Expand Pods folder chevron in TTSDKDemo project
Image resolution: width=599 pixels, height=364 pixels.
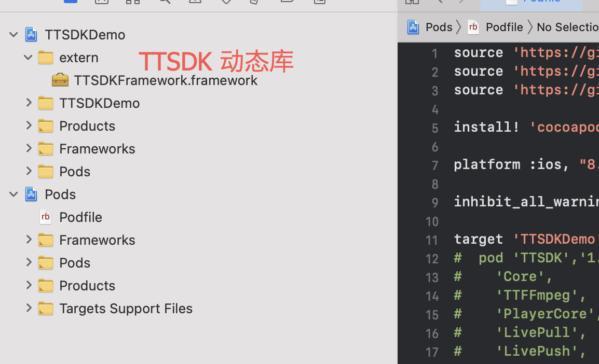pos(29,171)
